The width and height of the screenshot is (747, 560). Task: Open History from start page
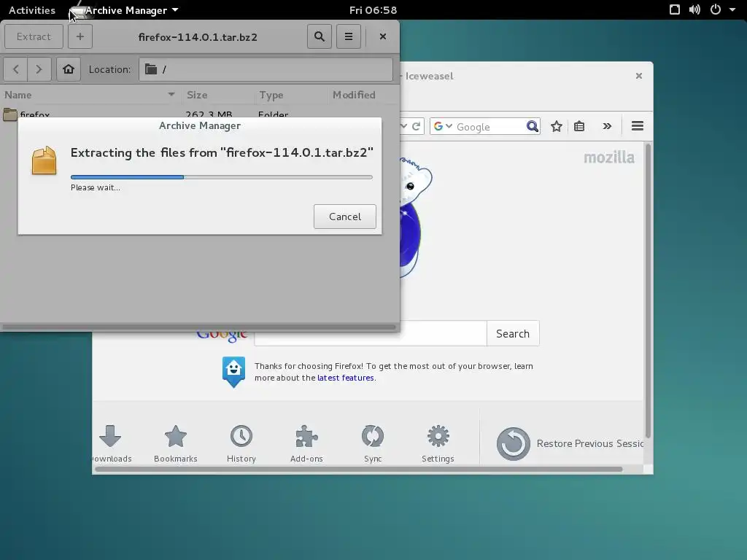241,444
